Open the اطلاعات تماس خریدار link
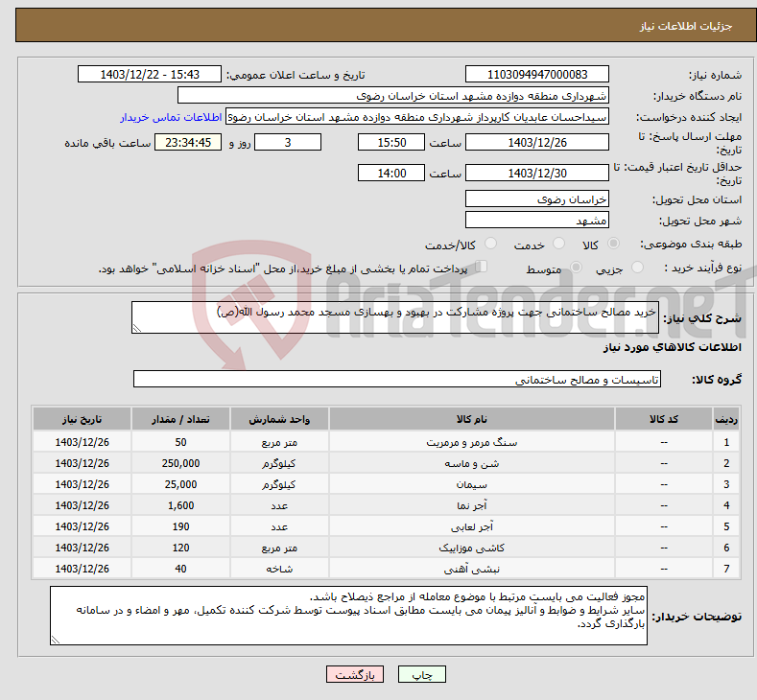This screenshot has height=700, width=757. 171,117
